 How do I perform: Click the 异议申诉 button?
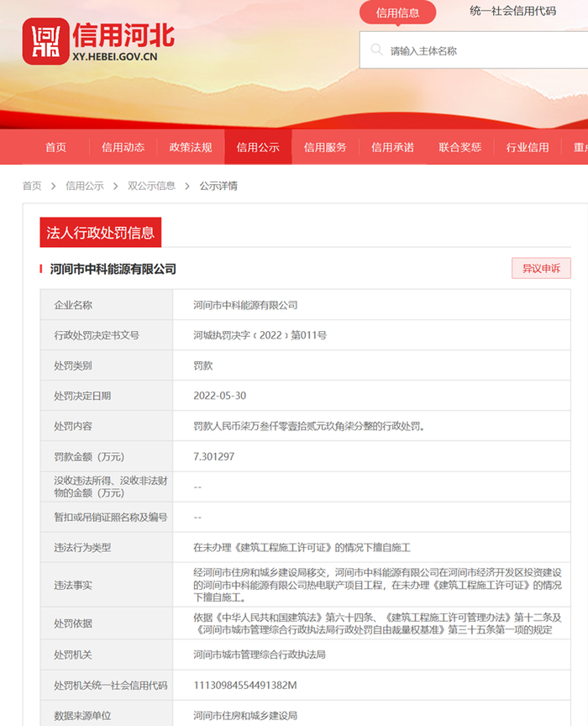click(541, 268)
